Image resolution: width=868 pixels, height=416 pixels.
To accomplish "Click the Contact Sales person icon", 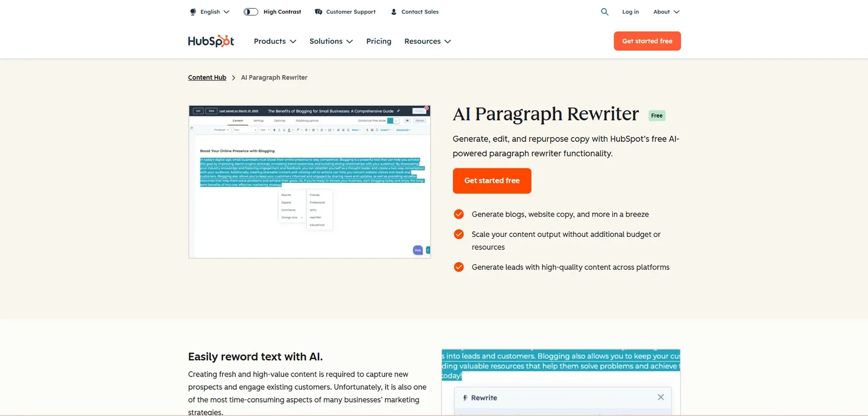I will 394,12.
